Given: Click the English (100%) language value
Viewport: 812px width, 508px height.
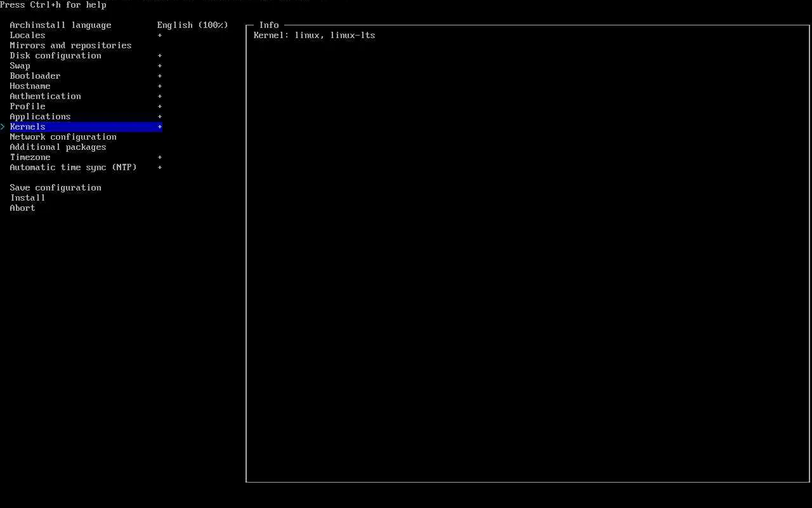Looking at the screenshot, I should tap(192, 25).
